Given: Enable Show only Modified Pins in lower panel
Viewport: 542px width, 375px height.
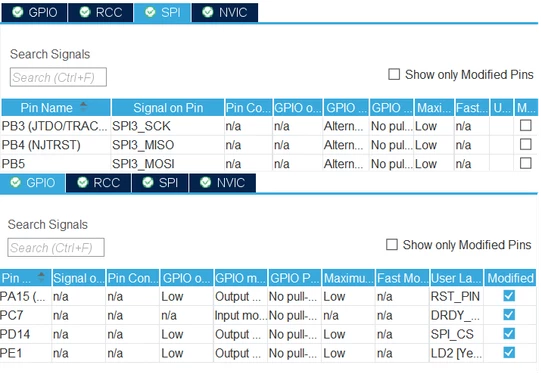Looking at the screenshot, I should [392, 245].
